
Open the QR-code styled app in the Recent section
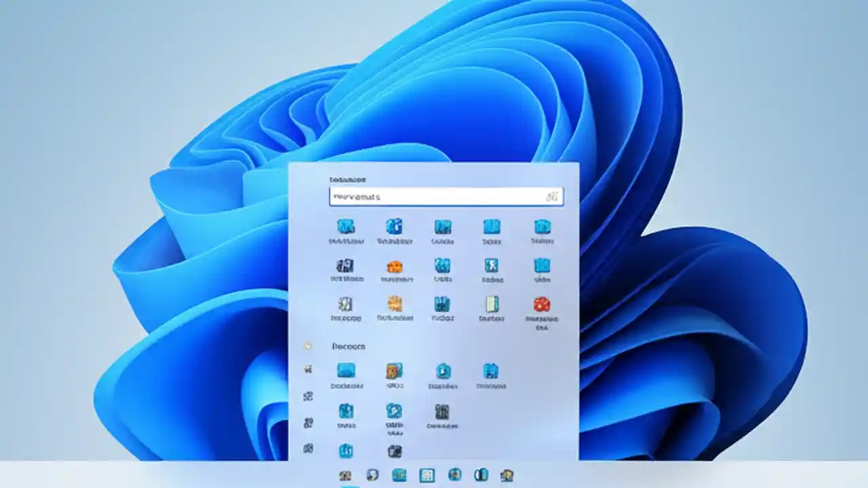[x=442, y=412]
